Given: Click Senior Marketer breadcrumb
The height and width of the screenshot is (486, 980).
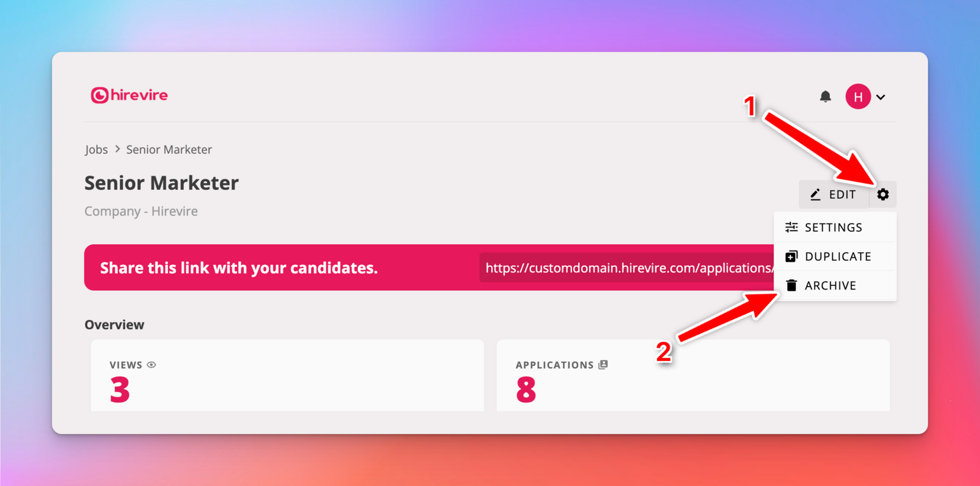Looking at the screenshot, I should click(169, 149).
